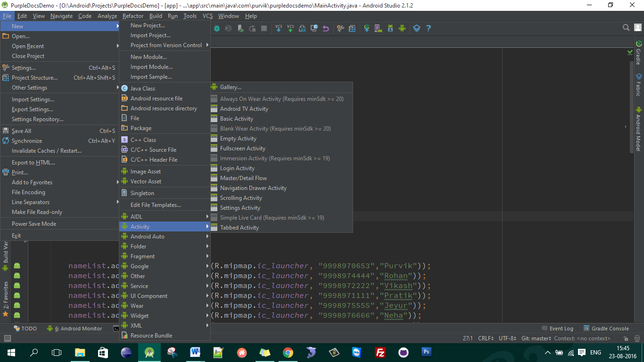The width and height of the screenshot is (644, 362).
Task: Expand Other Settings submenu
Action: point(59,88)
